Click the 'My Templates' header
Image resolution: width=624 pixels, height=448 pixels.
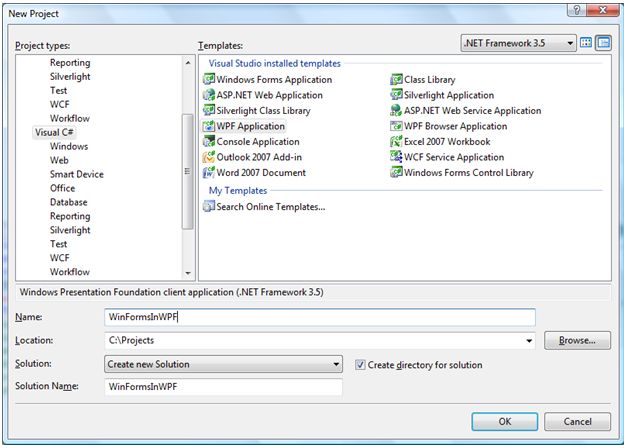(x=238, y=191)
